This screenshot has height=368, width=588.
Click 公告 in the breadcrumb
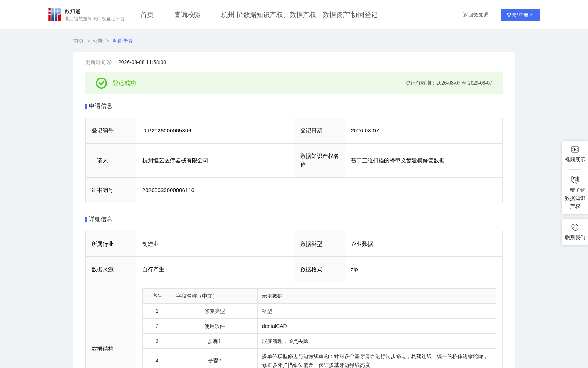tap(98, 41)
